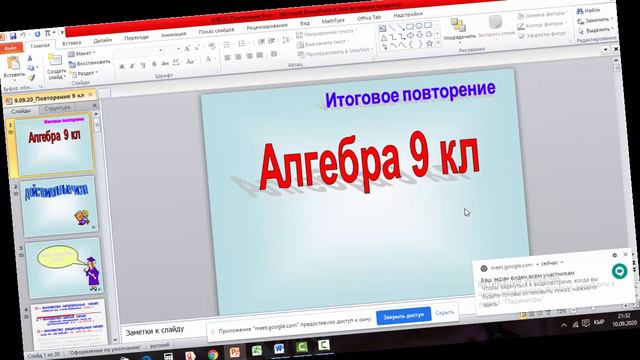
Task: Center the text in Абзац group
Action: 238,57
